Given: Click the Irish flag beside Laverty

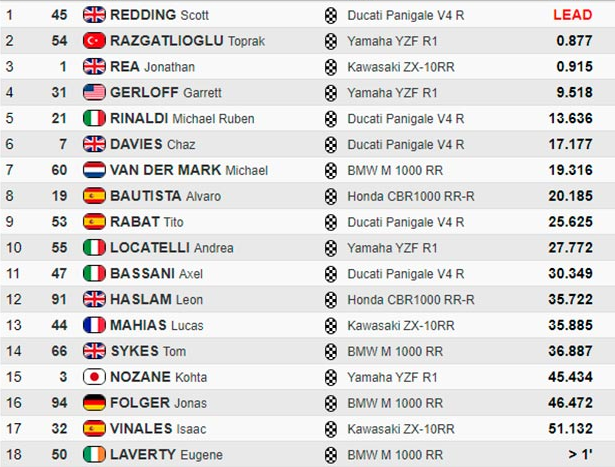Looking at the screenshot, I should tap(94, 455).
